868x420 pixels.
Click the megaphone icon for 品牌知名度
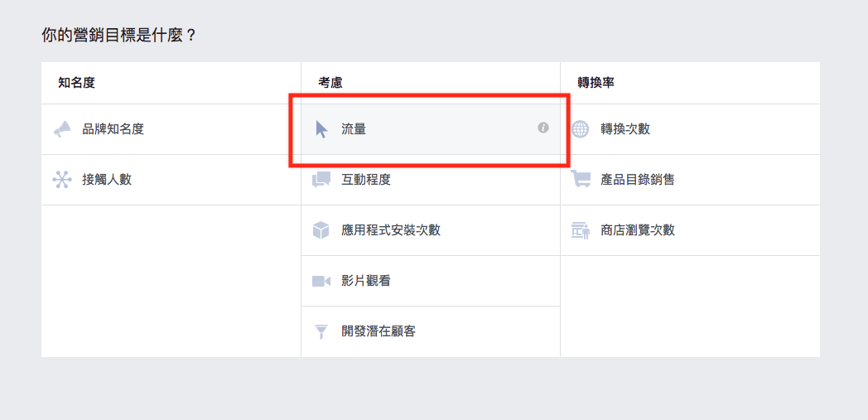click(62, 129)
